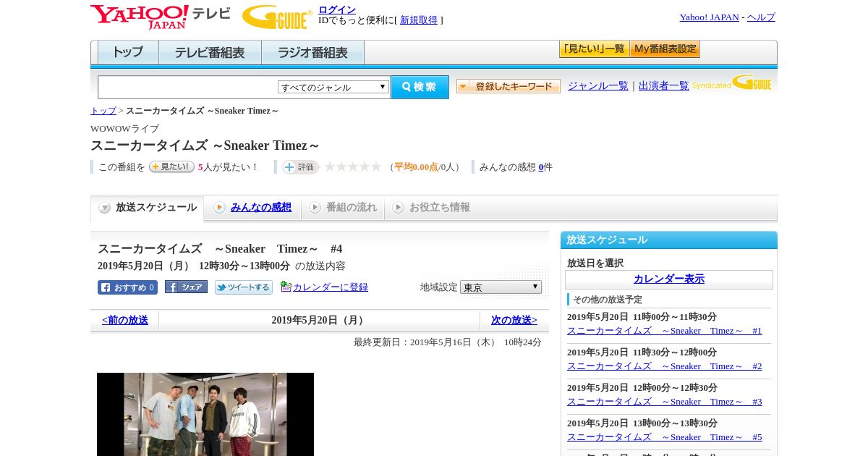Click the 新規取得 link

click(x=419, y=20)
